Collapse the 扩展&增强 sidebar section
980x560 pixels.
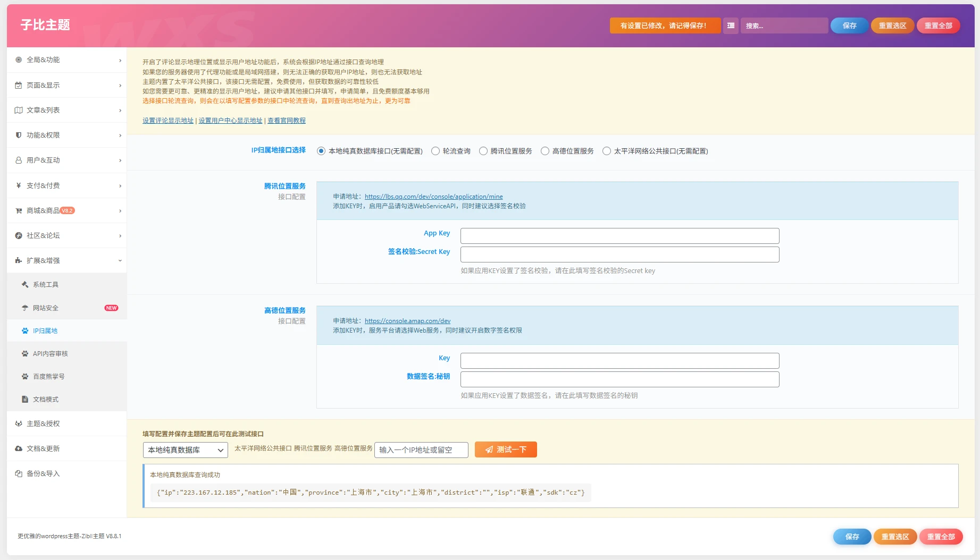[67, 261]
